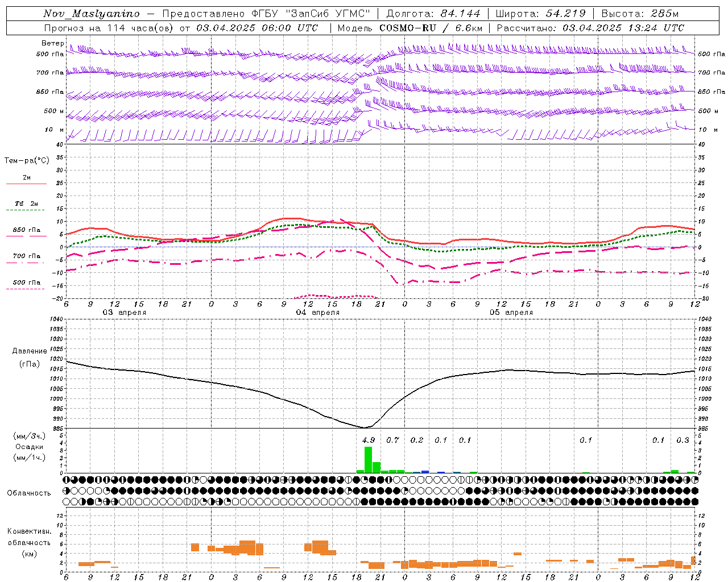Select the latitude value 'Широта: 54.219'
The image size is (728, 582).
click(x=540, y=14)
